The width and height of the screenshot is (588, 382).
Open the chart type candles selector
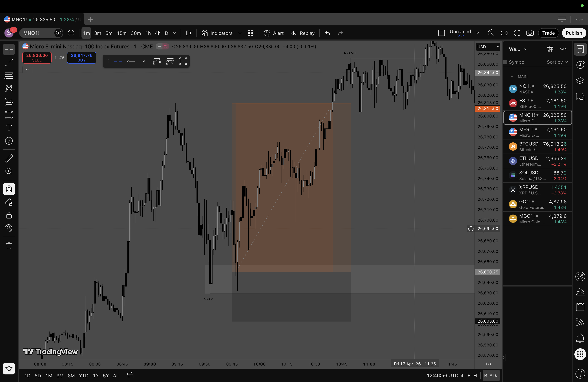pos(188,33)
